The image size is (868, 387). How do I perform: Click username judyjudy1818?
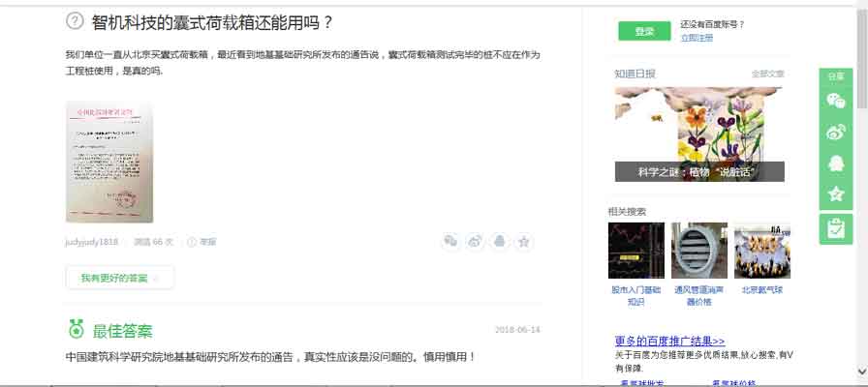coord(91,242)
